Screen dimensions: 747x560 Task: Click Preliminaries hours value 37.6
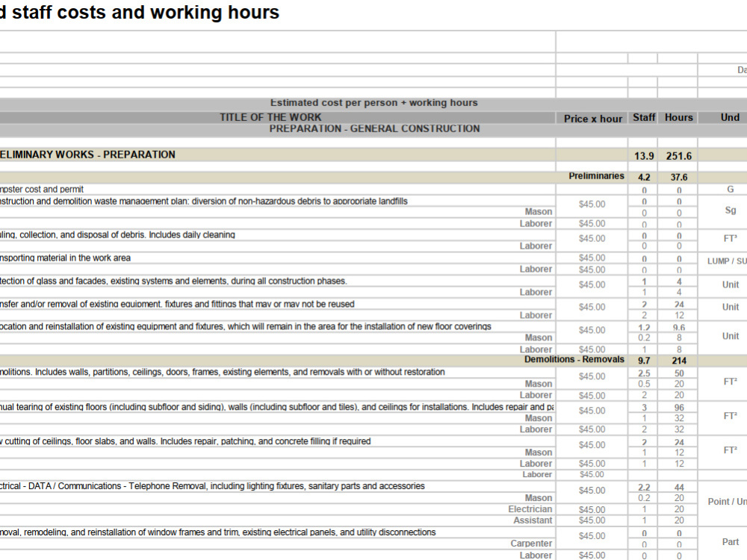[678, 177]
